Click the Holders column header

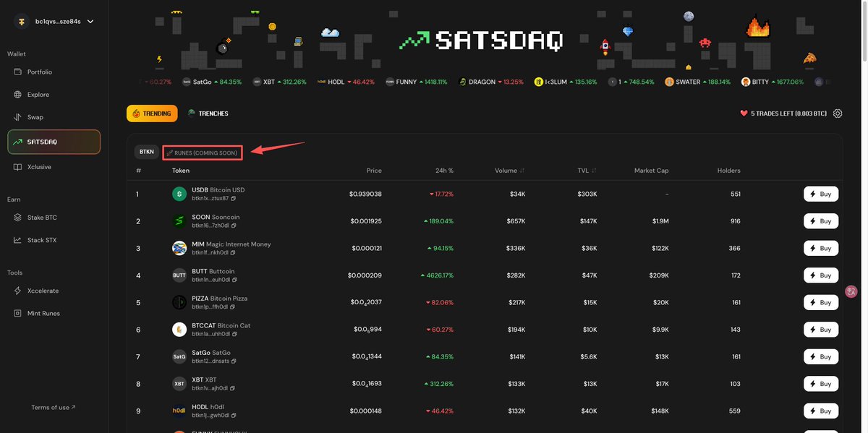coord(729,171)
